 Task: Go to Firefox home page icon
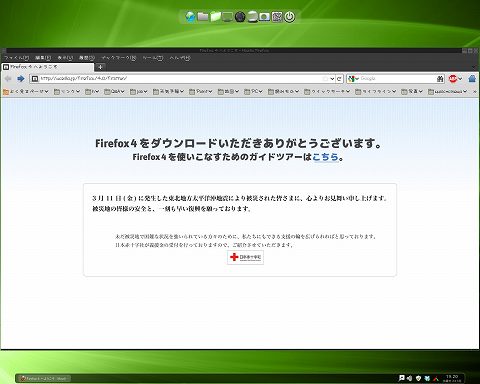click(x=472, y=79)
